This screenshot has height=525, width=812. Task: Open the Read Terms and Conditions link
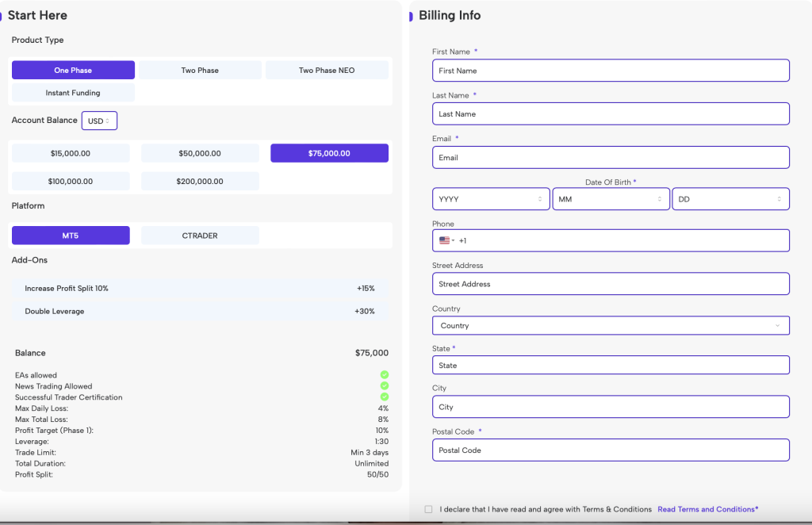707,509
